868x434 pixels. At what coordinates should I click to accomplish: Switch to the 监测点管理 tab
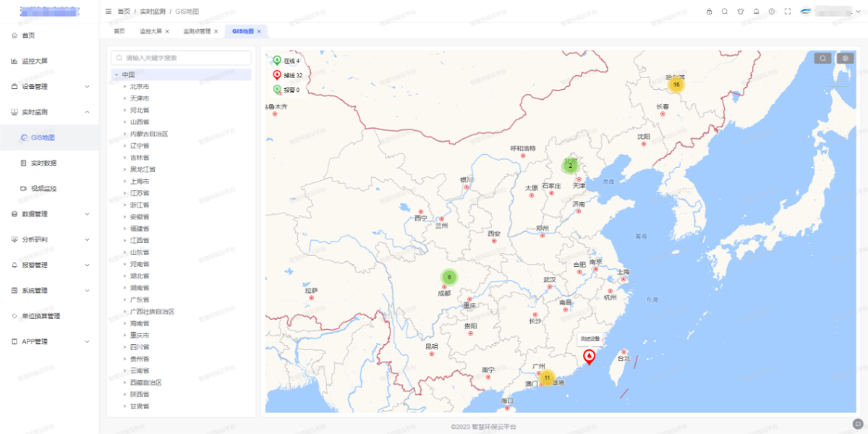coord(196,31)
